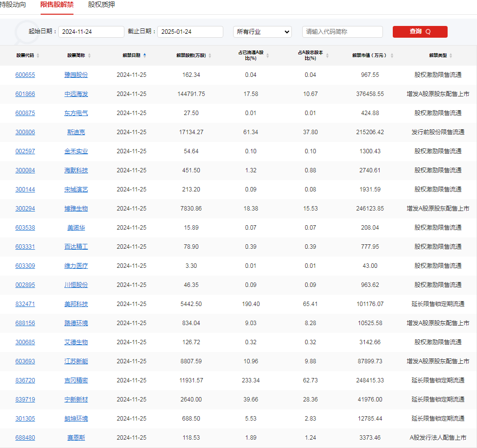Open stock code 002895 link
Viewport: 477px width, 448px height.
click(x=25, y=285)
